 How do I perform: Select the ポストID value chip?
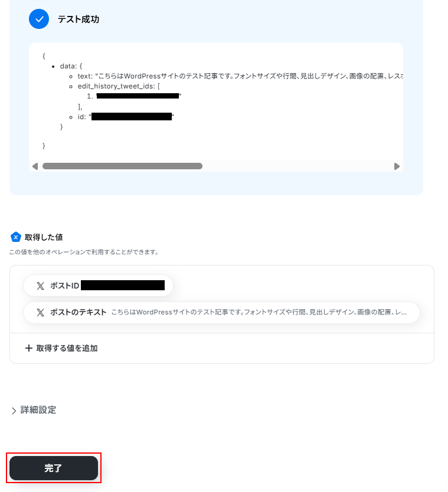click(98, 286)
